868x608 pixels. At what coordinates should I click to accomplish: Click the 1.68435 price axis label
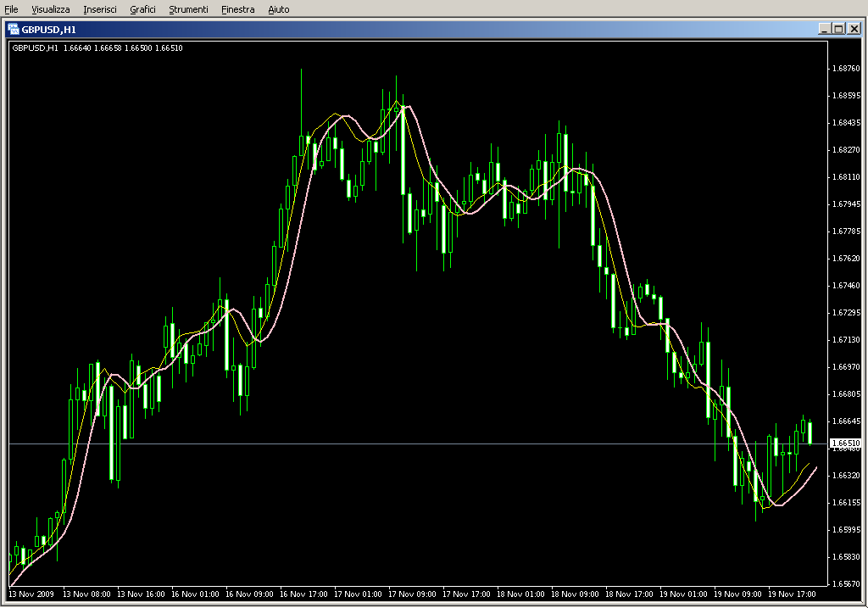pyautogui.click(x=847, y=123)
